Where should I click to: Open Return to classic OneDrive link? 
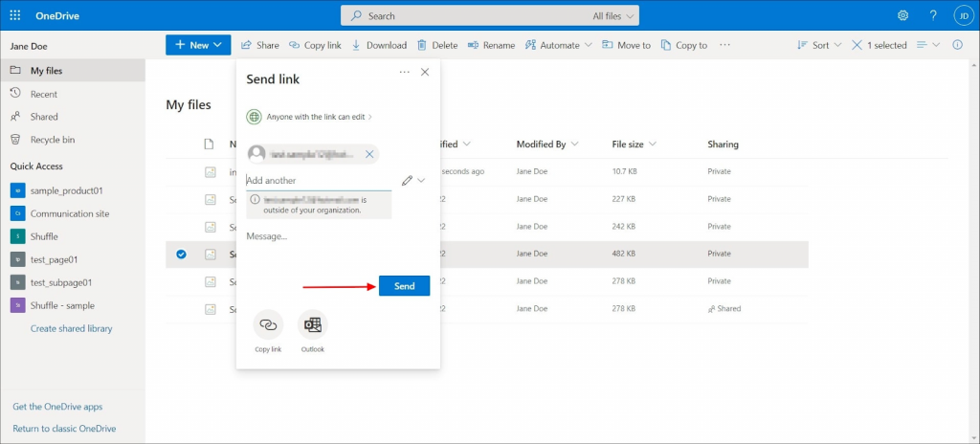[64, 429]
